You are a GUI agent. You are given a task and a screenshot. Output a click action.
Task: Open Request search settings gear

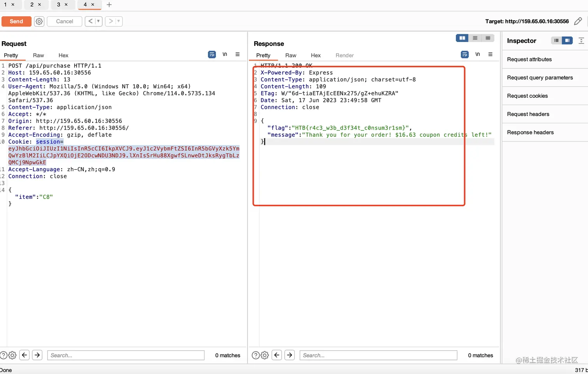(12, 355)
